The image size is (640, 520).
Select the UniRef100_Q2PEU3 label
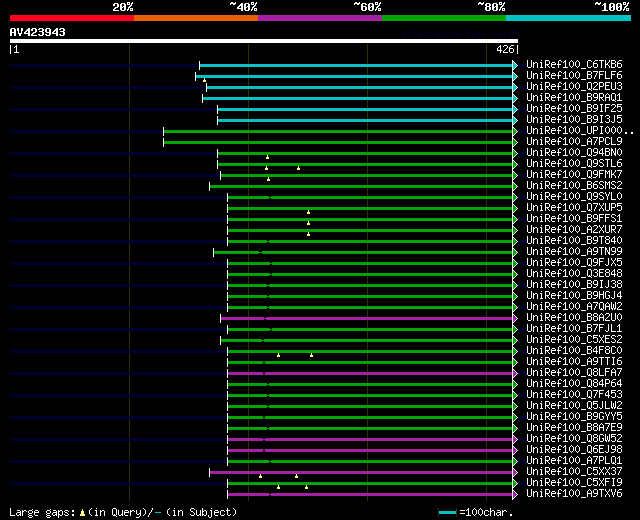pyautogui.click(x=574, y=87)
